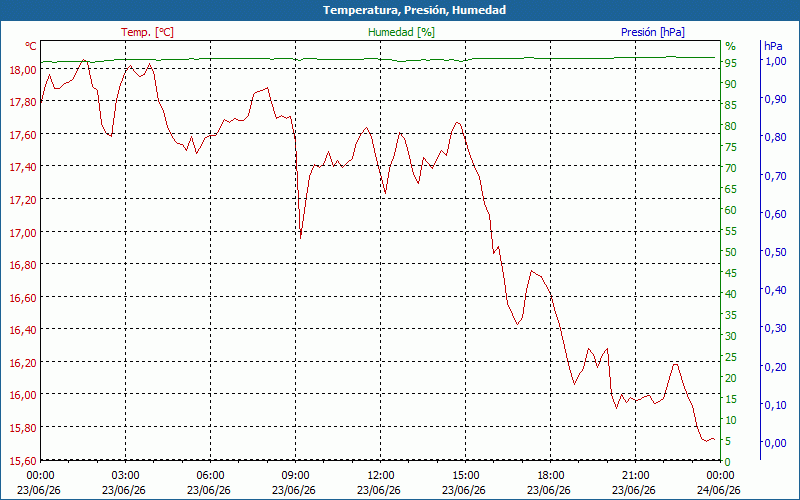
Task: Click the 0,70 pressure axis value
Action: tap(776, 176)
